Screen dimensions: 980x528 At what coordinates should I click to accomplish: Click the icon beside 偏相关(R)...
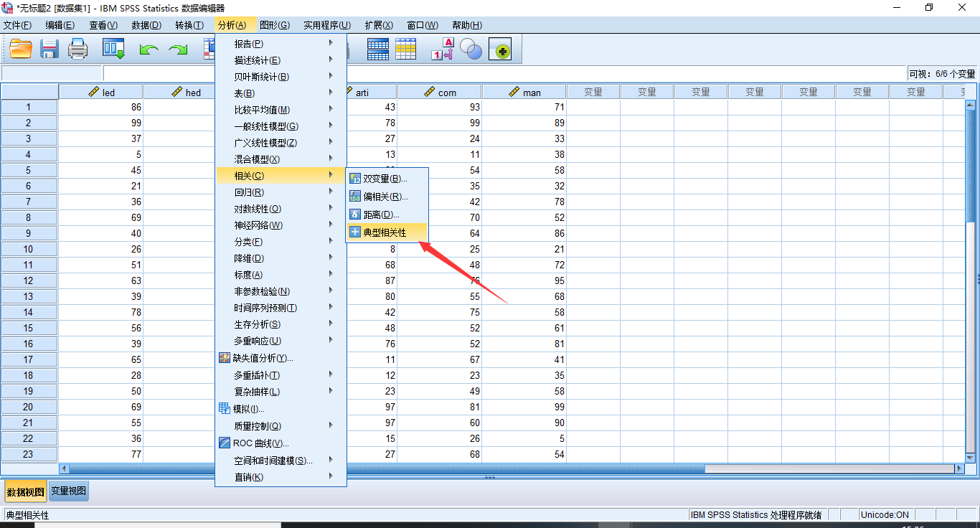click(x=355, y=197)
